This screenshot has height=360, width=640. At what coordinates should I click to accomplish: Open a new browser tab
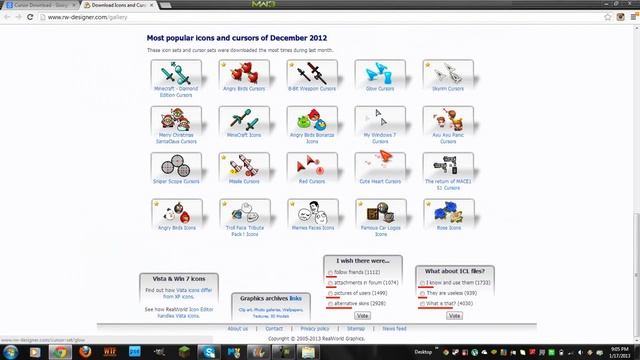(x=165, y=5)
